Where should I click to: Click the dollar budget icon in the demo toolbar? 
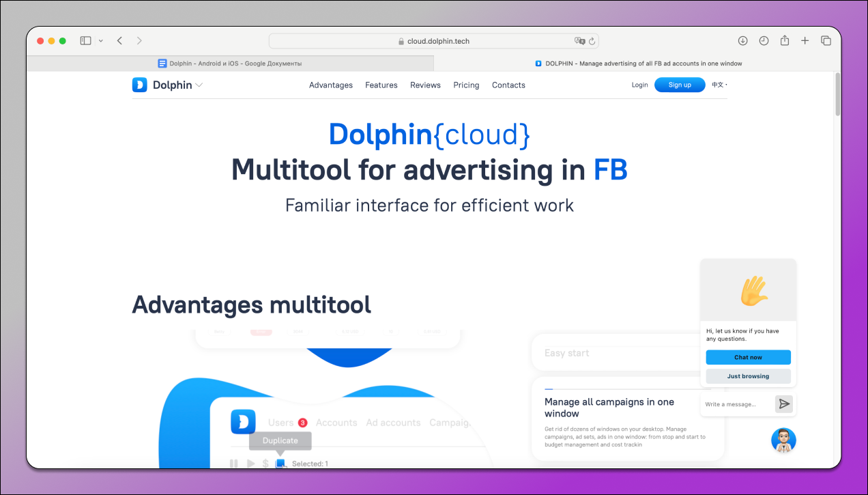click(x=265, y=464)
